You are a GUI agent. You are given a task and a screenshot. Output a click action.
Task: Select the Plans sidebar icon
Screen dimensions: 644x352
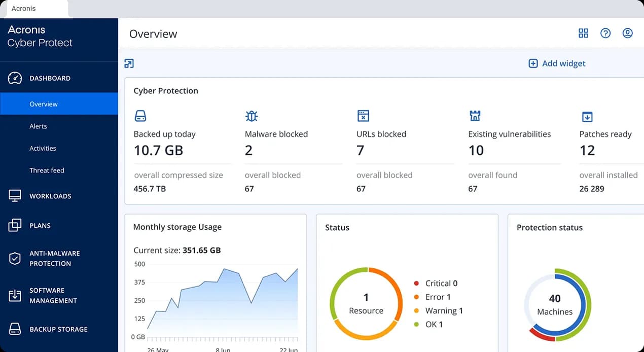15,225
